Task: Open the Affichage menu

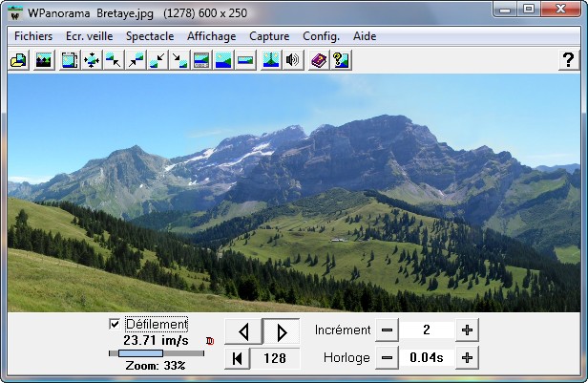Action: (212, 36)
